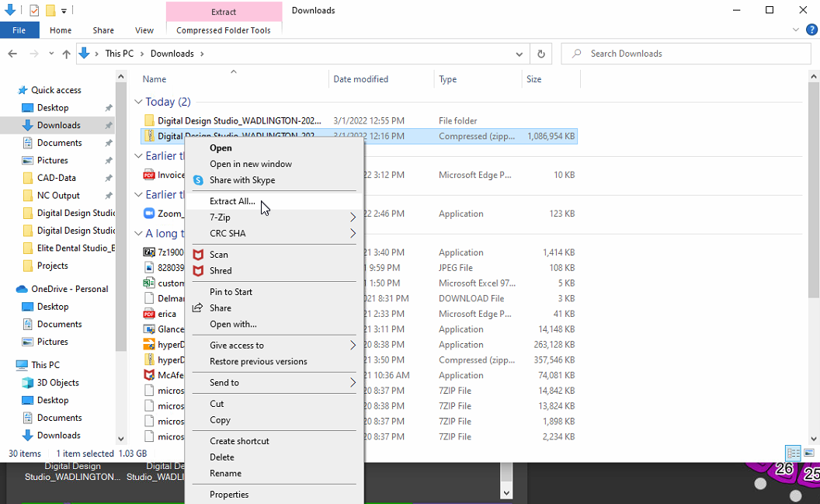Click the McAfee Scan icon in context menu
Screen dimensions: 820x504
pos(198,255)
